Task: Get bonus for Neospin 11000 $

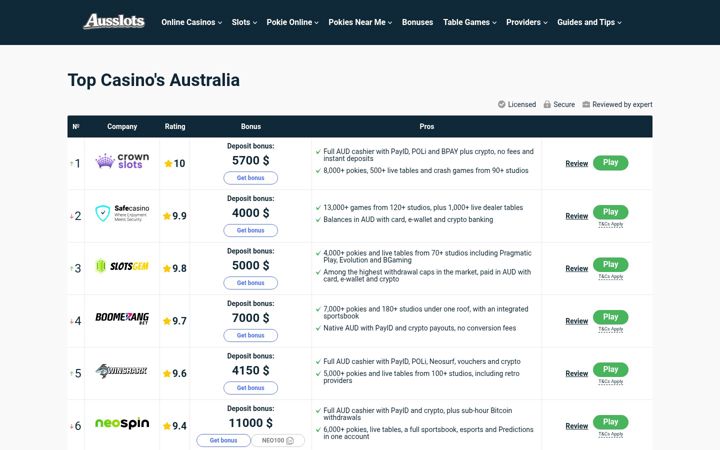Action: click(x=224, y=440)
